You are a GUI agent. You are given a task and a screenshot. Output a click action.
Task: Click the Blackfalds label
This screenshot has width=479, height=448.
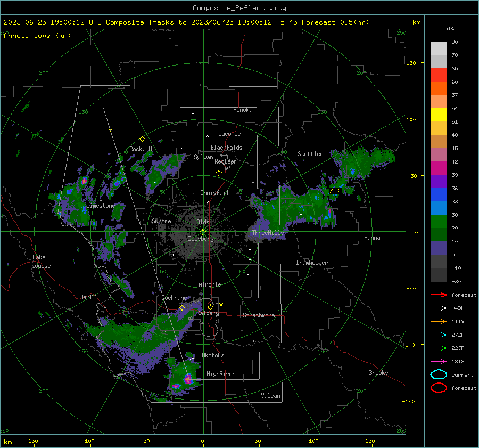(x=226, y=148)
